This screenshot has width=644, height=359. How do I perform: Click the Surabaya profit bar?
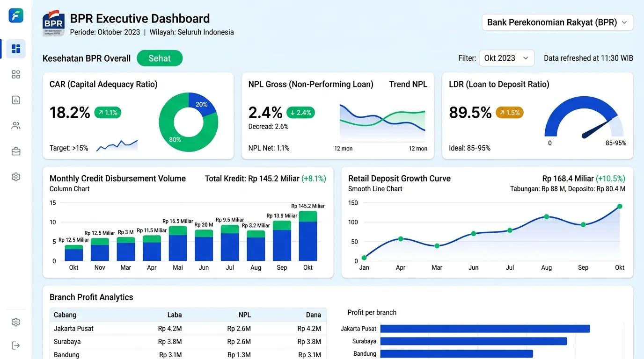474,341
